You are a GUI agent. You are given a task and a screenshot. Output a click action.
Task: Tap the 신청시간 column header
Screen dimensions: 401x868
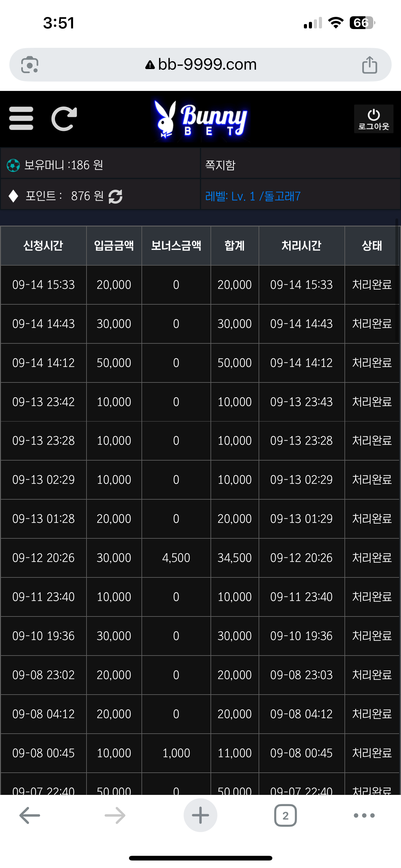(43, 246)
